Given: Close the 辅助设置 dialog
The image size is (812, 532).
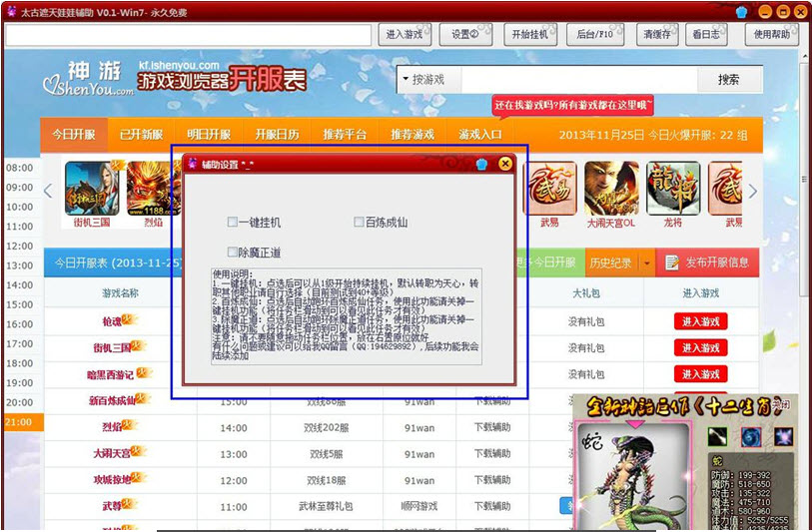Looking at the screenshot, I should pyautogui.click(x=505, y=164).
